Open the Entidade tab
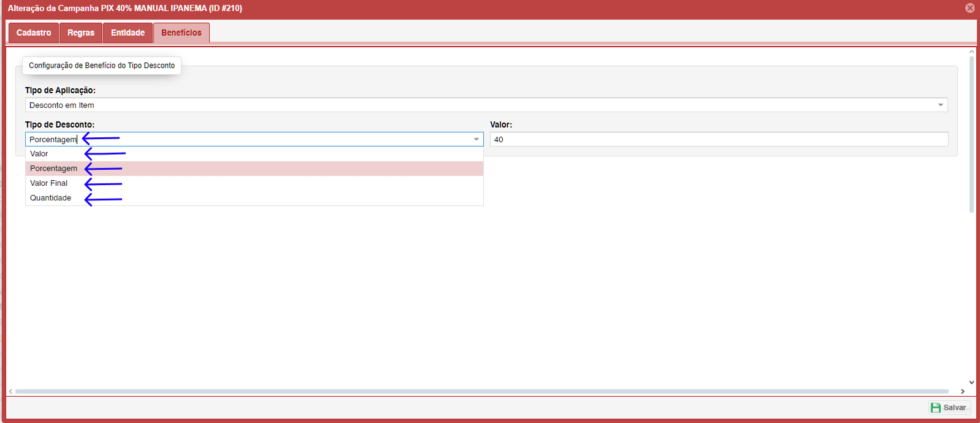This screenshot has height=423, width=980. 128,32
